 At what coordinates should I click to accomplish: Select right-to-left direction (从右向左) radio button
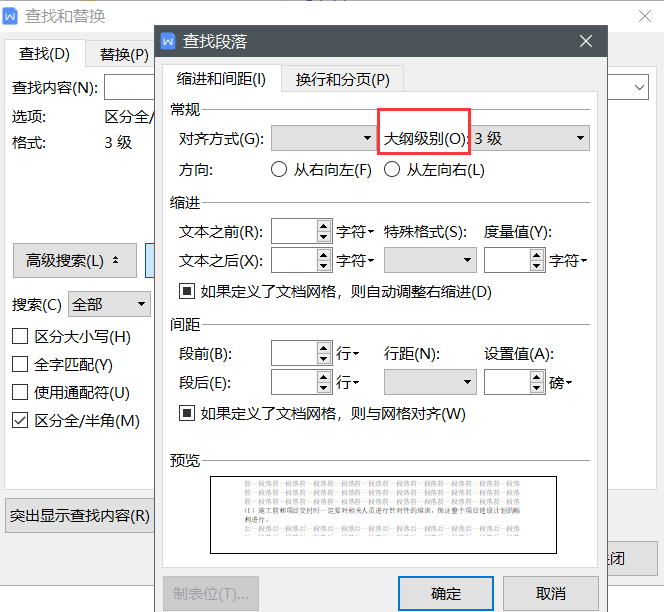pos(279,170)
